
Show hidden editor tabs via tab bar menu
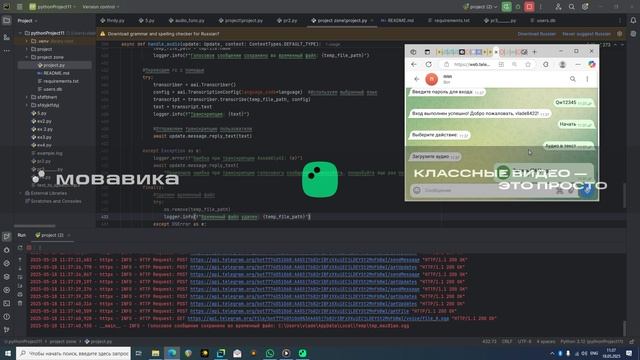pyautogui.click(x=620, y=20)
